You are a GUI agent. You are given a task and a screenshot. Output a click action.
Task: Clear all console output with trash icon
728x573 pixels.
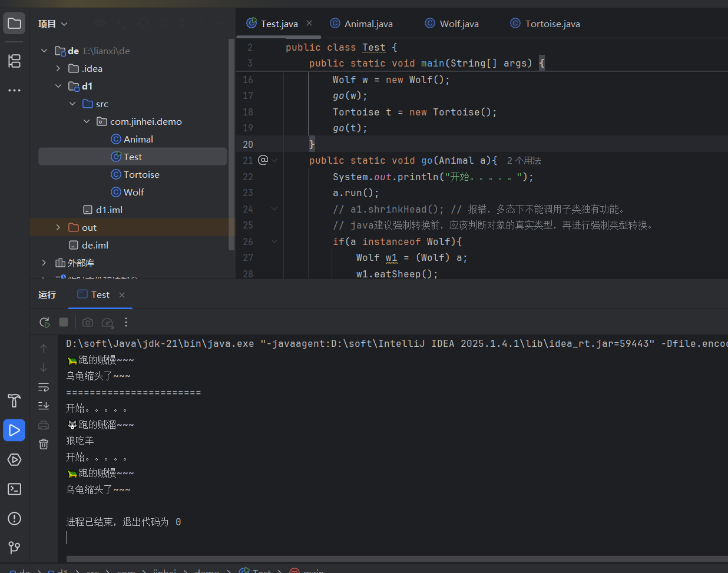(x=44, y=444)
